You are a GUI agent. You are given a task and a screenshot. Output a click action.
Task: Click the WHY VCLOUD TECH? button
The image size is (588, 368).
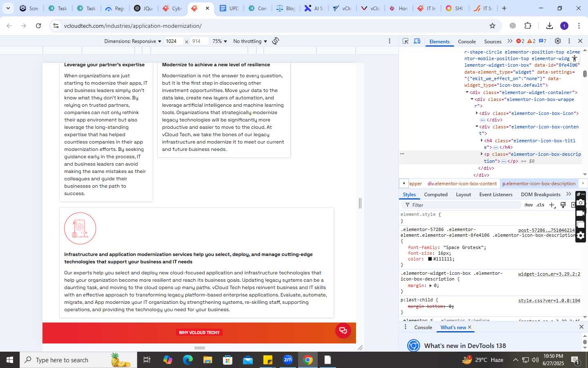click(199, 332)
